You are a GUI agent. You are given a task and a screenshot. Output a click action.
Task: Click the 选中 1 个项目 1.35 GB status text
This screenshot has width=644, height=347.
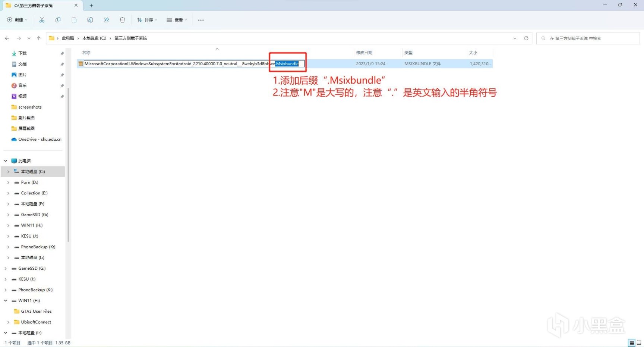49,343
